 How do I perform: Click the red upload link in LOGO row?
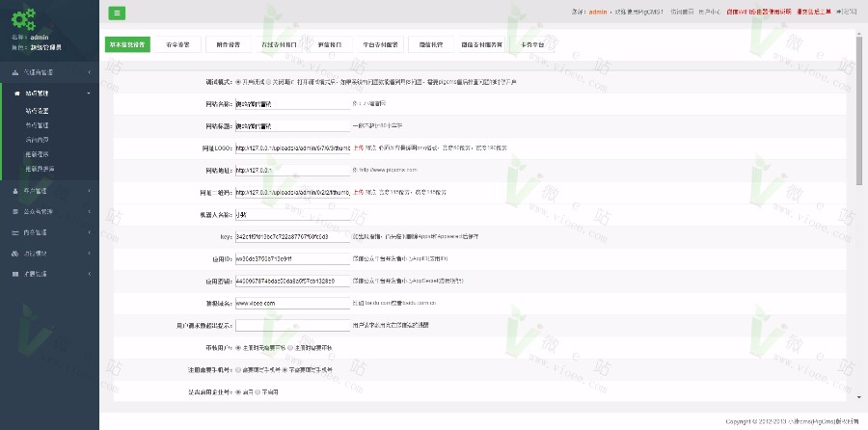pyautogui.click(x=358, y=148)
